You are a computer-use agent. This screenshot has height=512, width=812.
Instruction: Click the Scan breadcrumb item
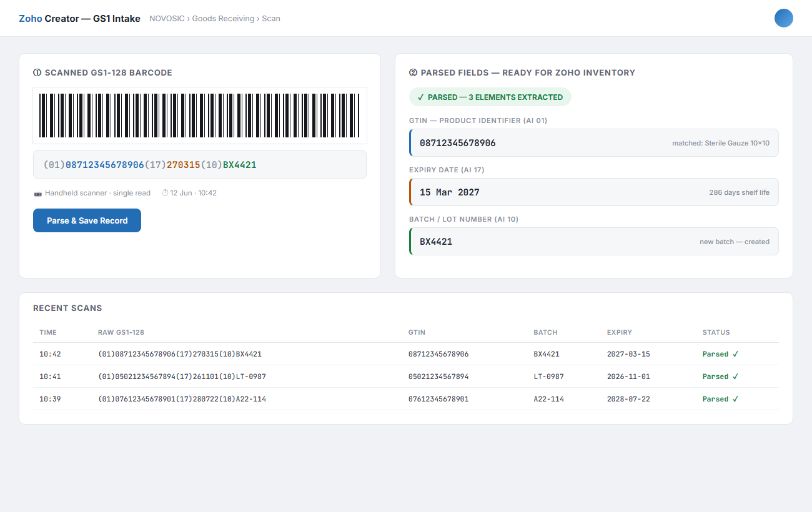click(271, 19)
